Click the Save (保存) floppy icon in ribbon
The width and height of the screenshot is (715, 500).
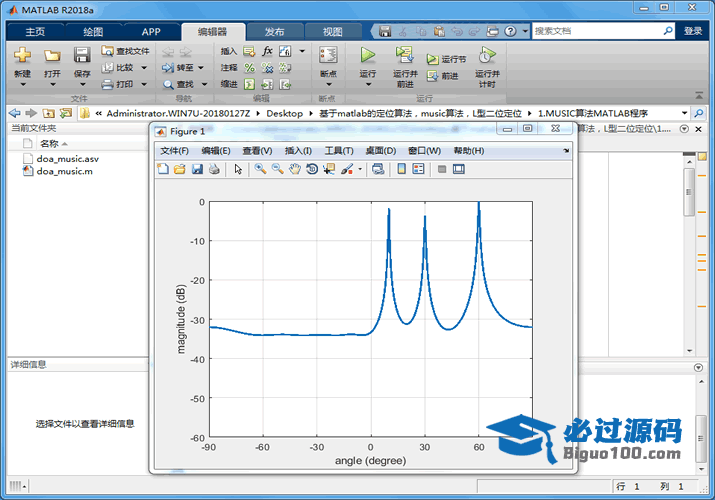[82, 56]
